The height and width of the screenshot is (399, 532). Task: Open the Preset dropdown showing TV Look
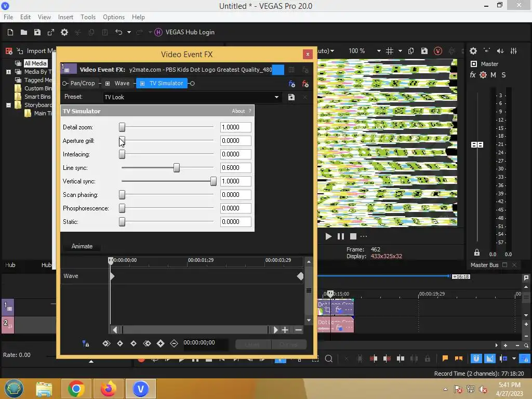192,97
